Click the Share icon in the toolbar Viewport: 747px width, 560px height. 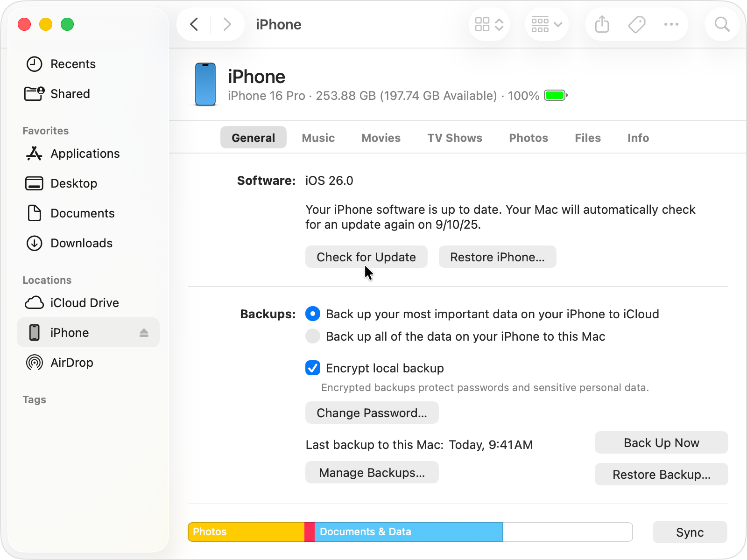click(601, 24)
